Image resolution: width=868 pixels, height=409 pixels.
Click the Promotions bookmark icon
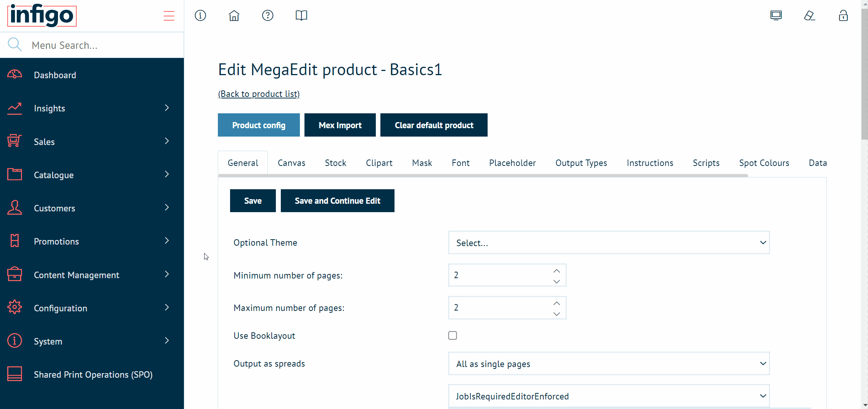(14, 241)
